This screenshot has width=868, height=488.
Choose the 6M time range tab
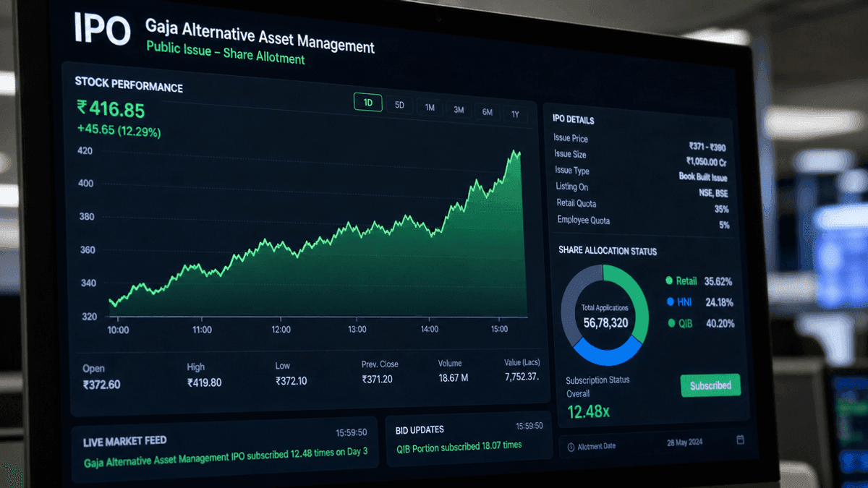[488, 112]
